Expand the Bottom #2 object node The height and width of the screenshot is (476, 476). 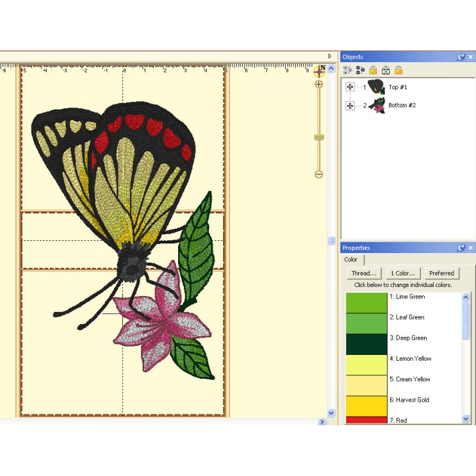350,105
